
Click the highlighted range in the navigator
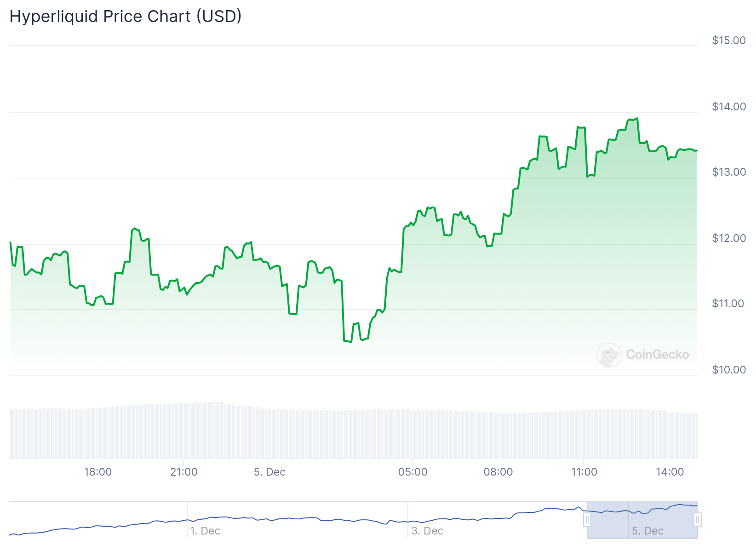(642, 520)
